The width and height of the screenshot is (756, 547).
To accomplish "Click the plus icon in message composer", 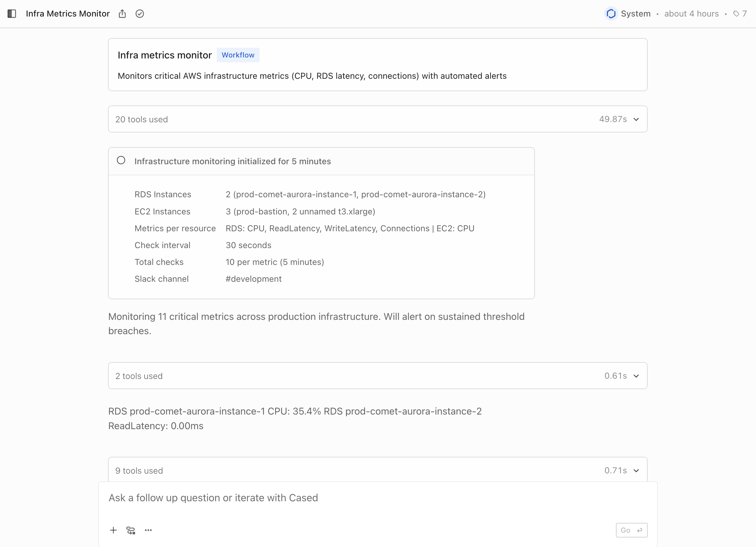I will [x=113, y=530].
